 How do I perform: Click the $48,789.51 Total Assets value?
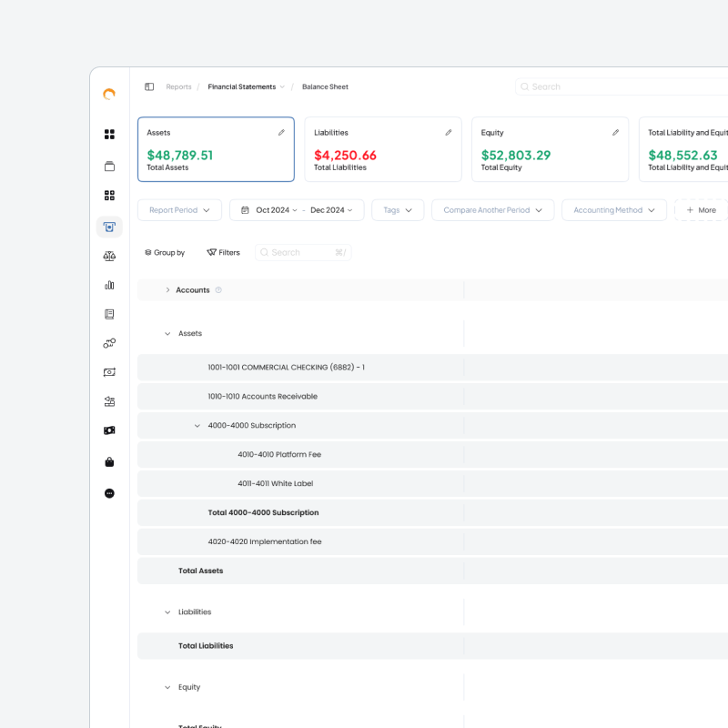click(x=180, y=155)
